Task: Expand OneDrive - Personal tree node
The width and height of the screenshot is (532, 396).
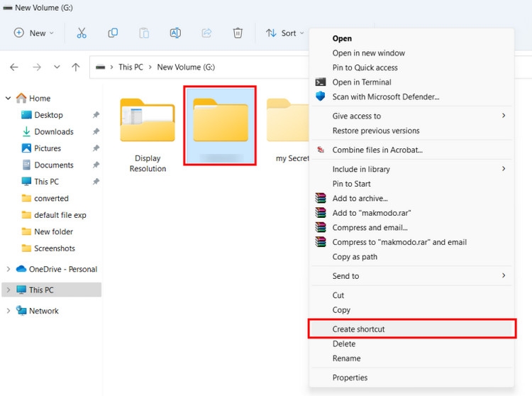Action: pyautogui.click(x=8, y=269)
